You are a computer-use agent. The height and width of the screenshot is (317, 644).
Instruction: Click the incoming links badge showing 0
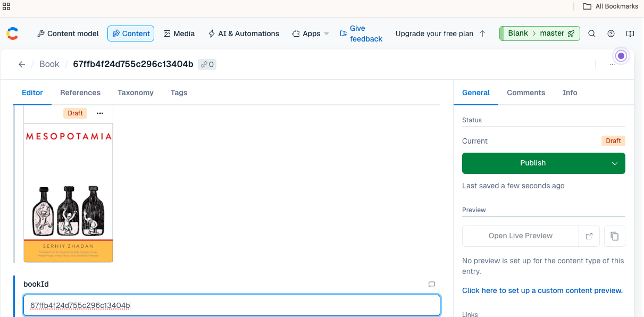click(207, 64)
